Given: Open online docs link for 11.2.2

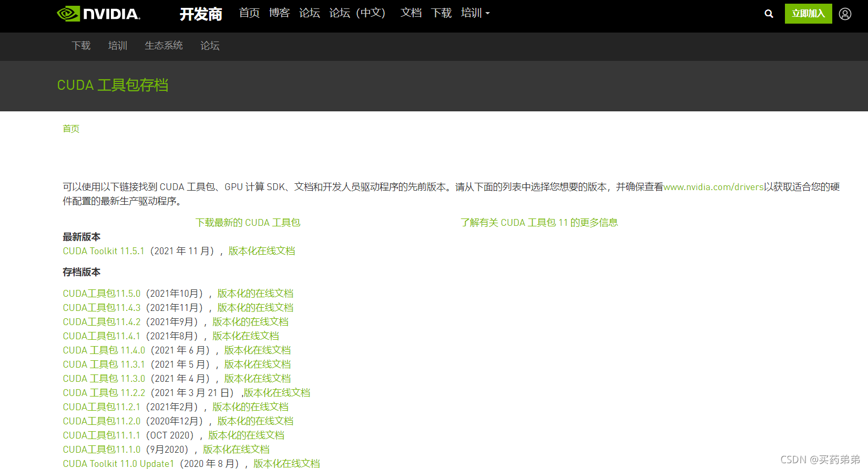Looking at the screenshot, I should tap(277, 393).
